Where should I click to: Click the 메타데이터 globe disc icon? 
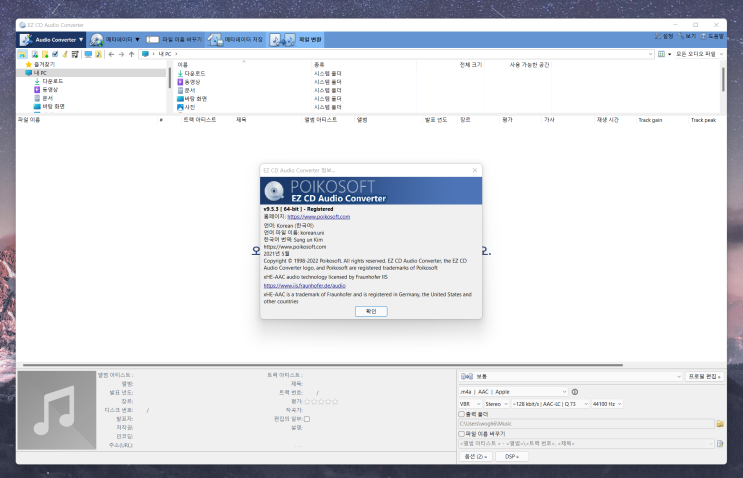[97, 40]
